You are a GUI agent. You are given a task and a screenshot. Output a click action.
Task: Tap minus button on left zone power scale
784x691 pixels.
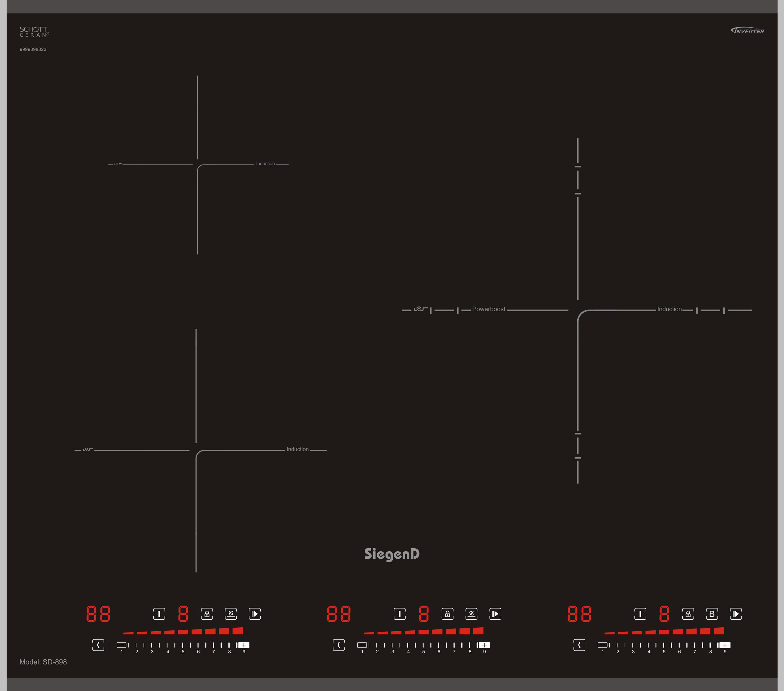(122, 645)
